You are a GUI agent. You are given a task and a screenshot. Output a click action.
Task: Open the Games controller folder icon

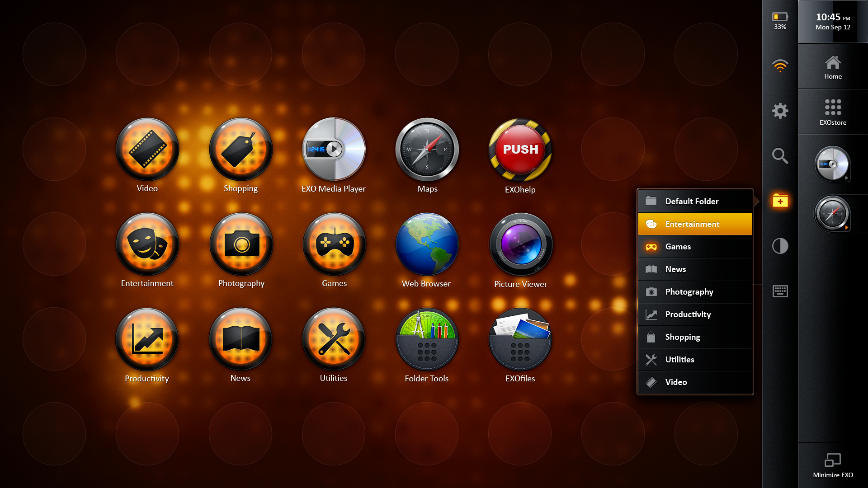334,244
